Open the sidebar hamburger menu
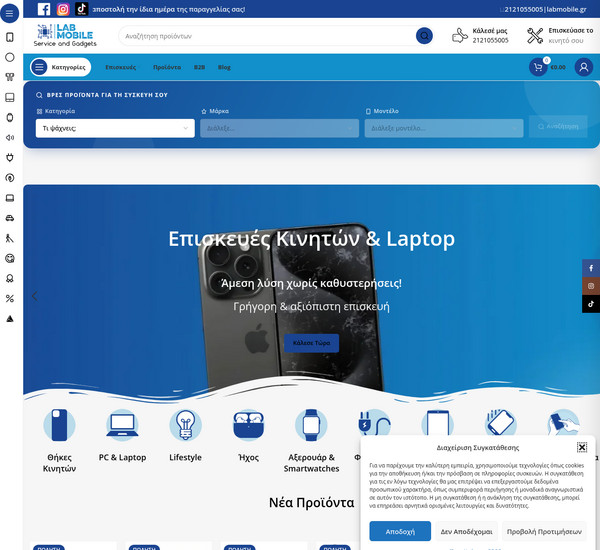 coord(10,13)
